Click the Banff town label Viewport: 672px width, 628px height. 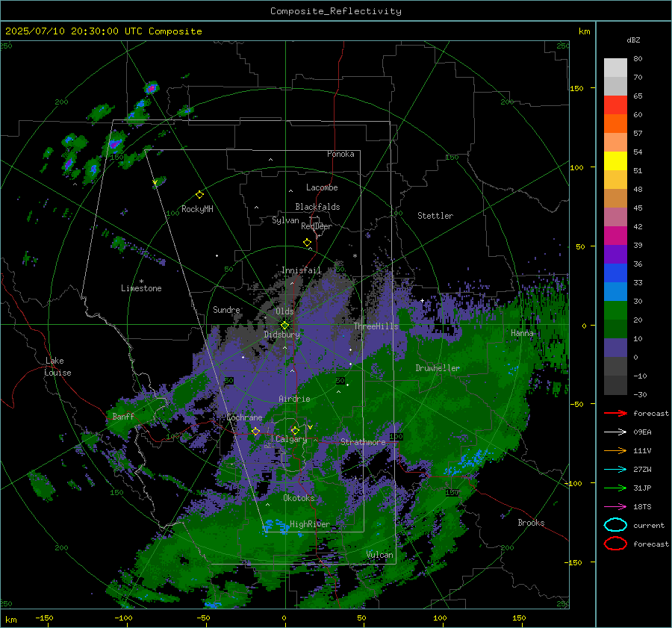point(123,416)
